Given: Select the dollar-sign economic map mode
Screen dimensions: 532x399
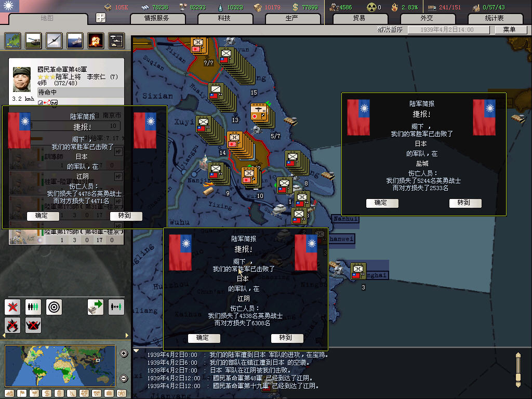Looking at the screenshot, I should pyautogui.click(x=46, y=393).
